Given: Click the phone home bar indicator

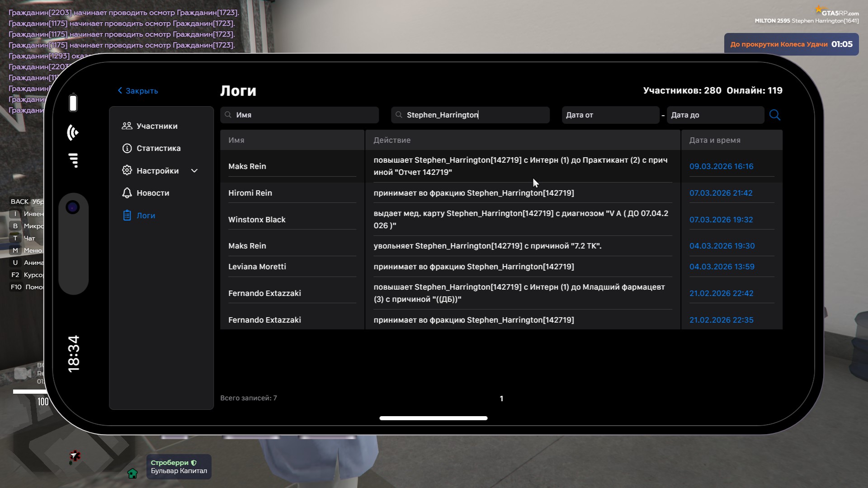Looking at the screenshot, I should tap(433, 418).
